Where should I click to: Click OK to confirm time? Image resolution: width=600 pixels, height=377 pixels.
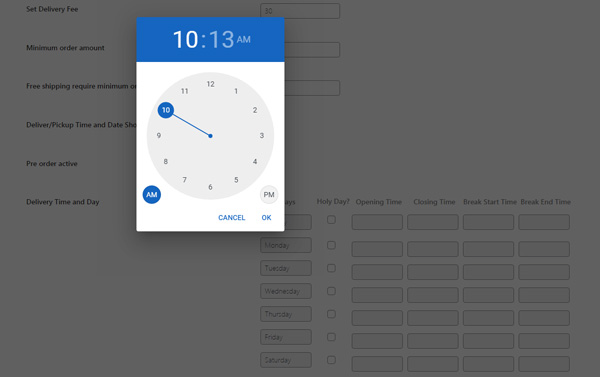pos(266,217)
